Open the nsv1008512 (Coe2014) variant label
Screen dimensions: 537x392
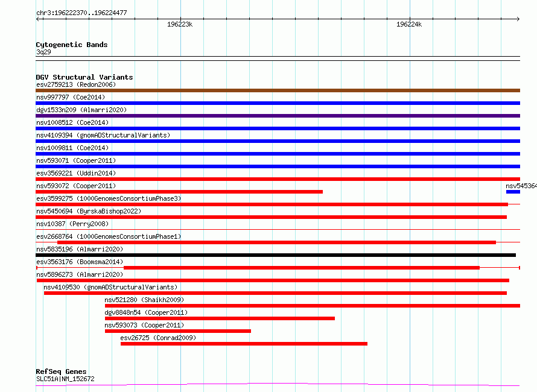(x=72, y=122)
